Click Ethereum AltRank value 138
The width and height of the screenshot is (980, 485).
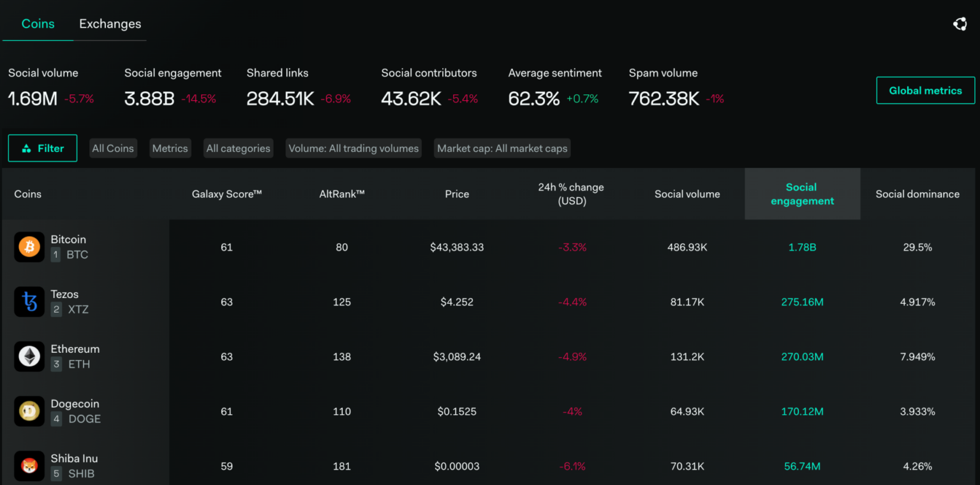[342, 357]
